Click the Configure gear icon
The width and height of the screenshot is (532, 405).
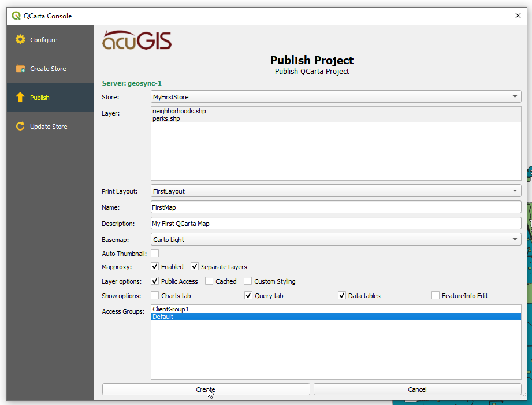click(x=20, y=39)
